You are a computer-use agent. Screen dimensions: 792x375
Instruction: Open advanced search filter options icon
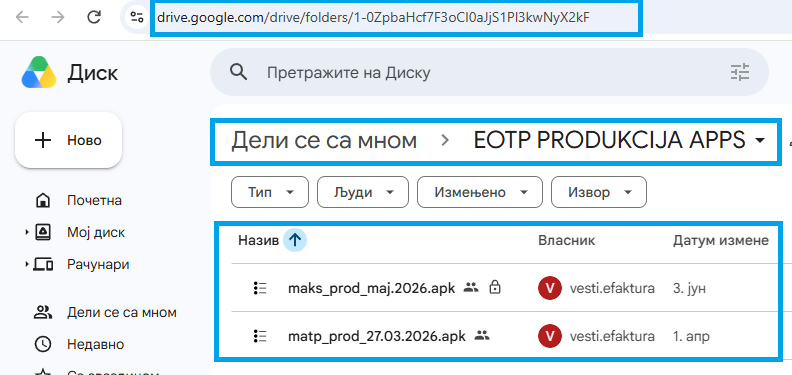(x=741, y=72)
